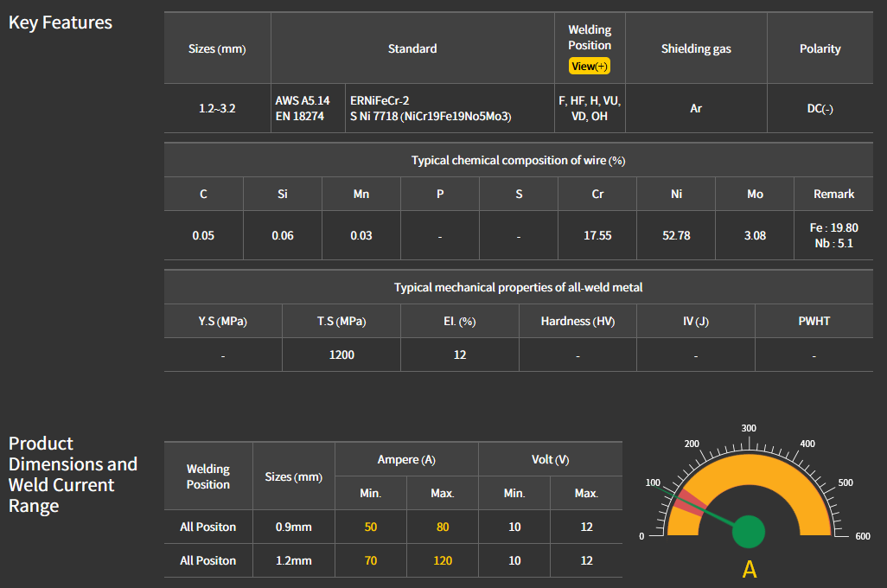Select the Cr value 17.55
This screenshot has width=887, height=588.
click(x=597, y=235)
